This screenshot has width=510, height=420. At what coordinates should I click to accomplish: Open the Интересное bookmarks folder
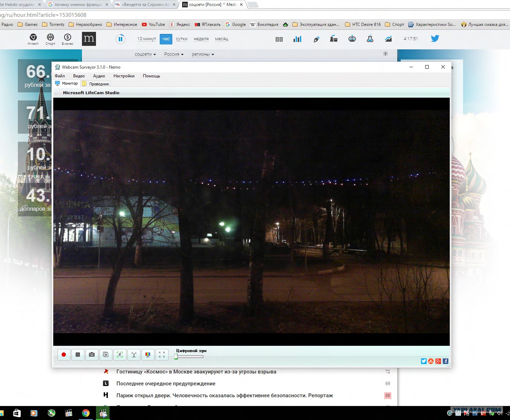(122, 24)
